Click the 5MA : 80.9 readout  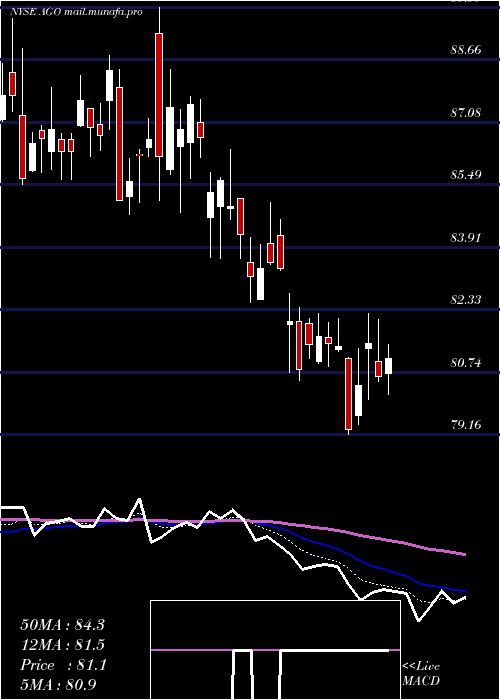[x=58, y=684]
